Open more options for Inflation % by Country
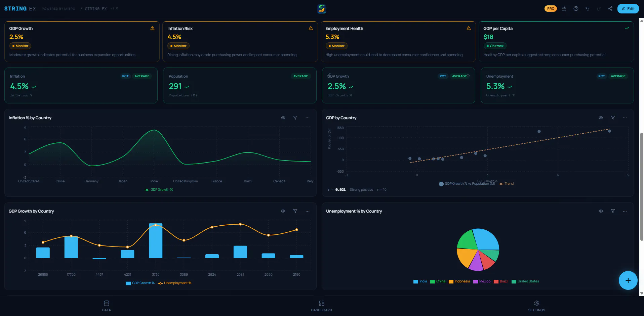This screenshot has width=644, height=316. 308,118
